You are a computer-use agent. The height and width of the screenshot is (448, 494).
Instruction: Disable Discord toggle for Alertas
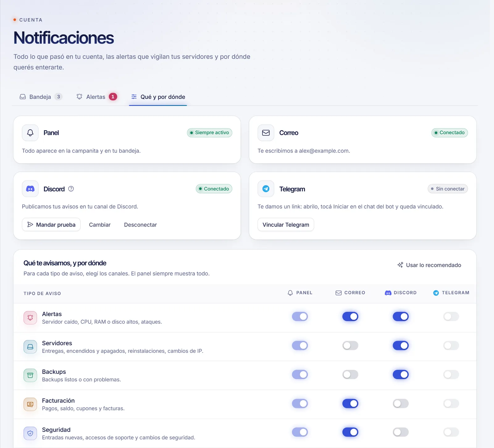(401, 316)
